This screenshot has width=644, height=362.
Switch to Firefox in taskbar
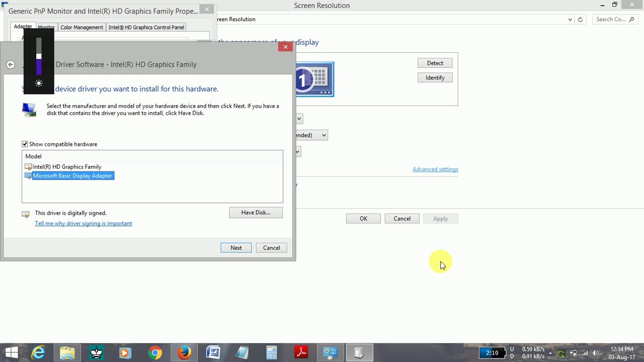pos(184,353)
